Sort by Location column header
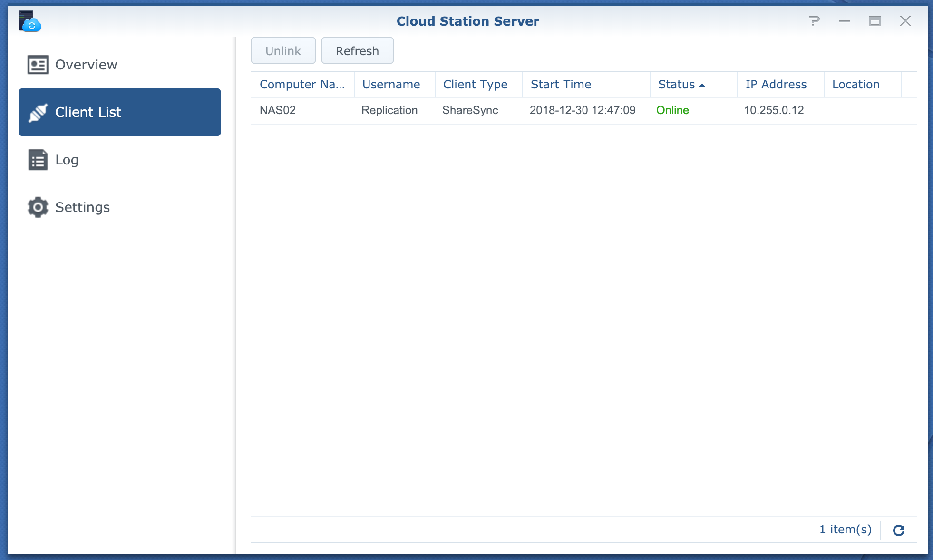 tap(863, 85)
